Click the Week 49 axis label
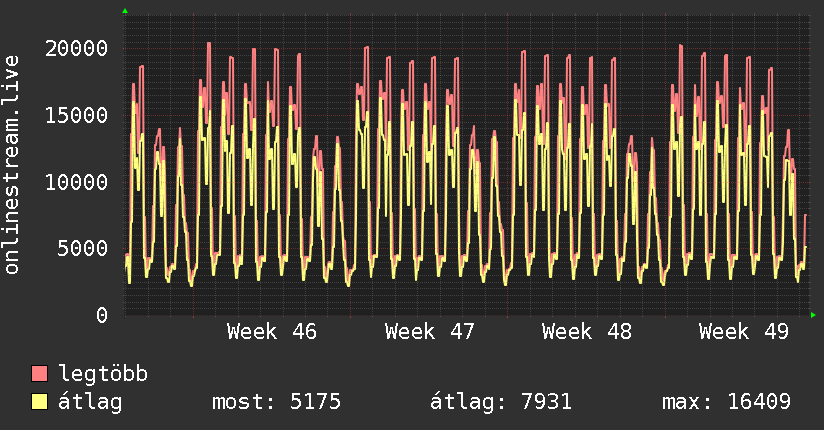Image resolution: width=824 pixels, height=430 pixels. 744,332
